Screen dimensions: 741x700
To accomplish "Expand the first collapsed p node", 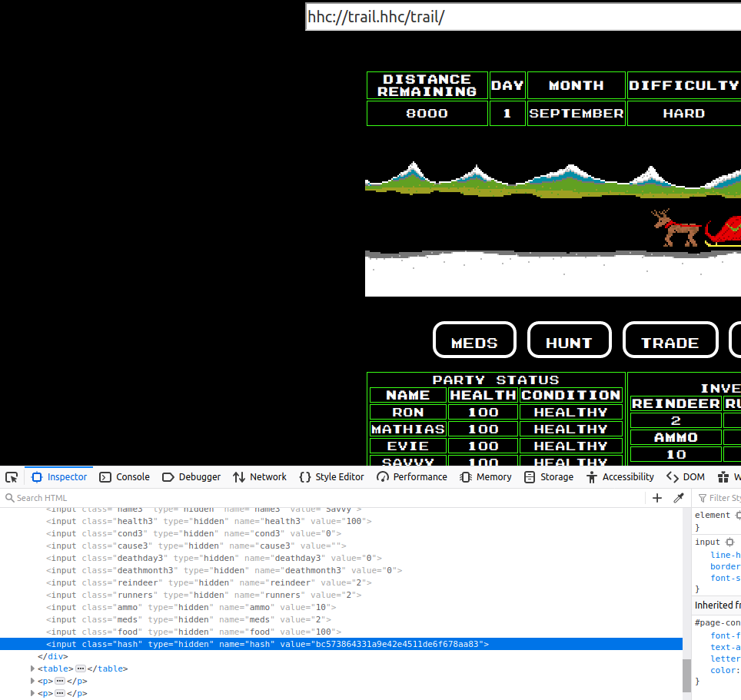I will coord(32,681).
